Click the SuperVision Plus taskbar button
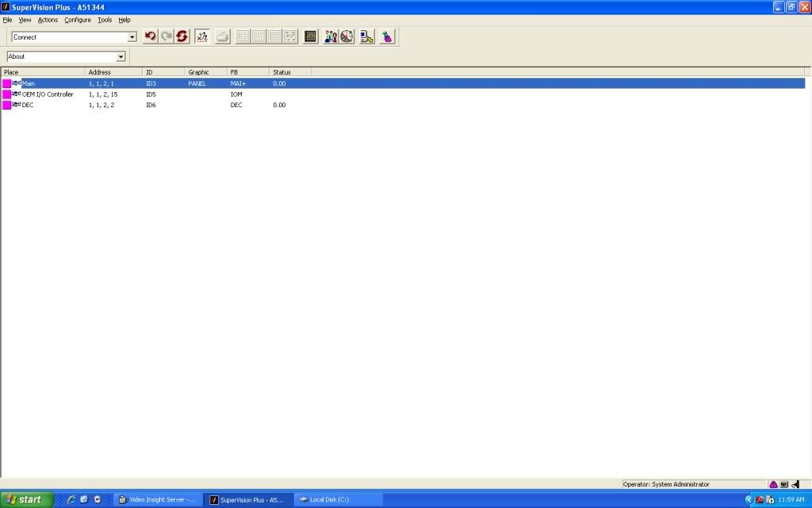 [248, 500]
